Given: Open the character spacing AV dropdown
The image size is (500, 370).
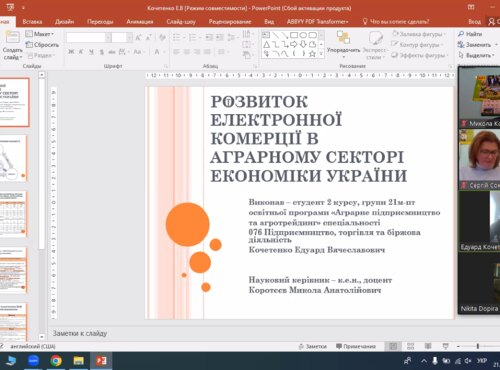Looking at the screenshot, I should click(124, 52).
